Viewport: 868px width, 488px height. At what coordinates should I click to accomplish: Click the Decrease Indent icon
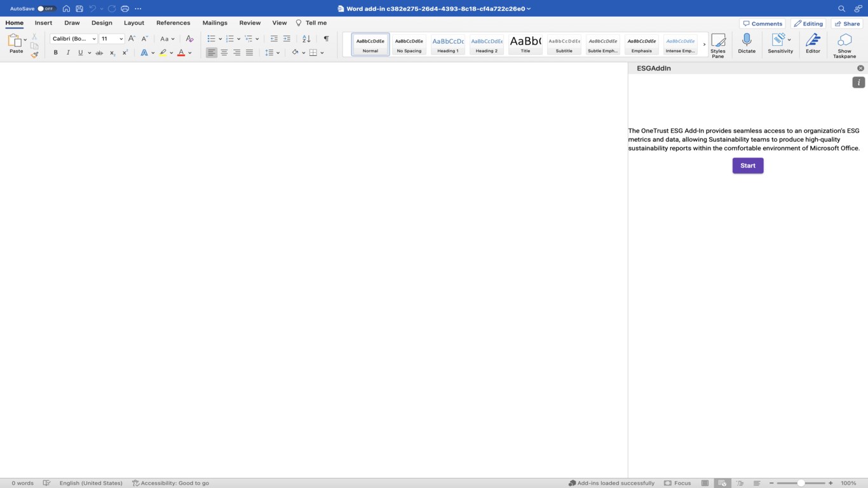(x=274, y=39)
